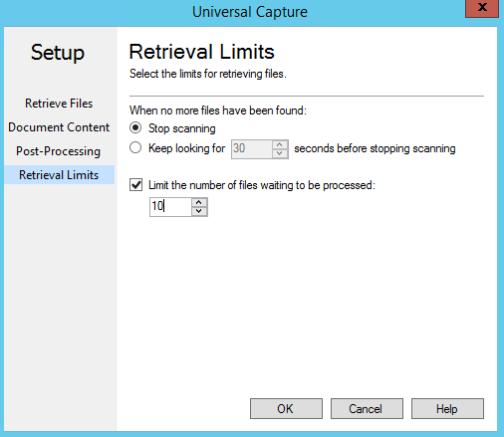Click the Universal Capture title bar
The width and height of the screenshot is (504, 437).
tap(250, 12)
